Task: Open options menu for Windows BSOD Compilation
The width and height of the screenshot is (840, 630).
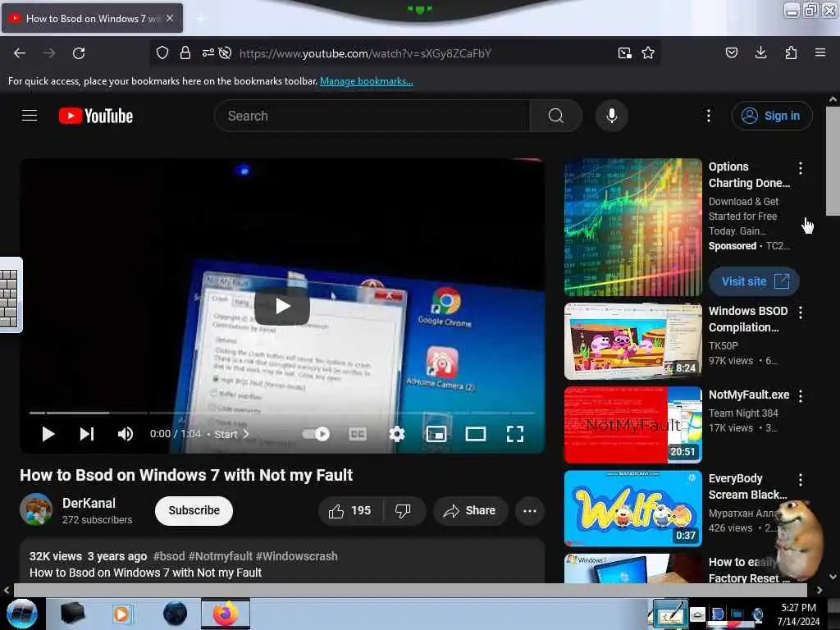Action: tap(801, 313)
